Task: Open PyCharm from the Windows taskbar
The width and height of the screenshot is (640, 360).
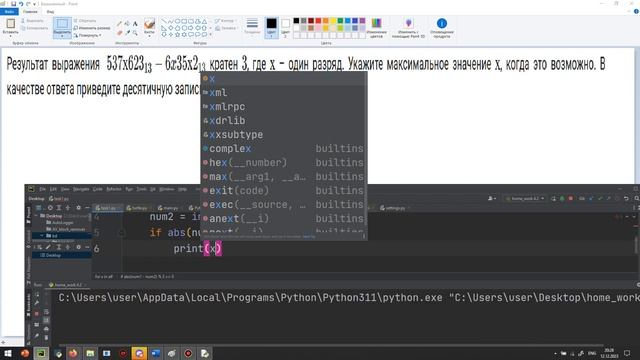Action: click(x=41, y=353)
